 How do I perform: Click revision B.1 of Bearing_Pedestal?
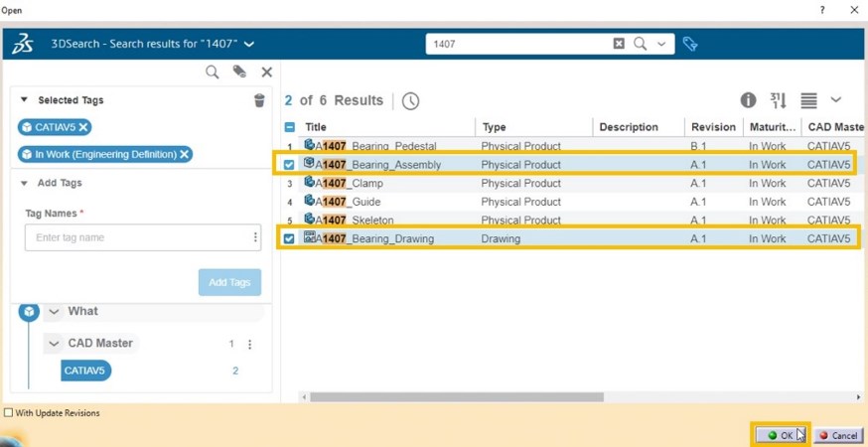tap(699, 146)
